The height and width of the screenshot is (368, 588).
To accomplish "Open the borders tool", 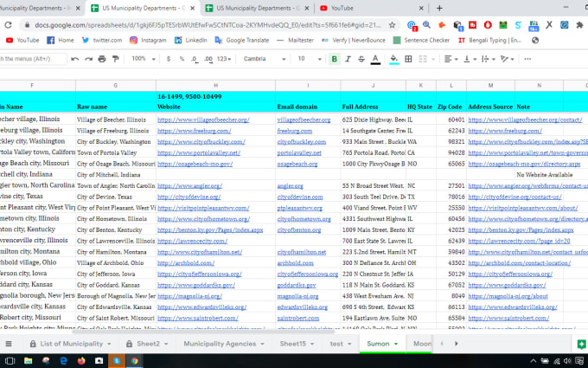I will [x=408, y=59].
